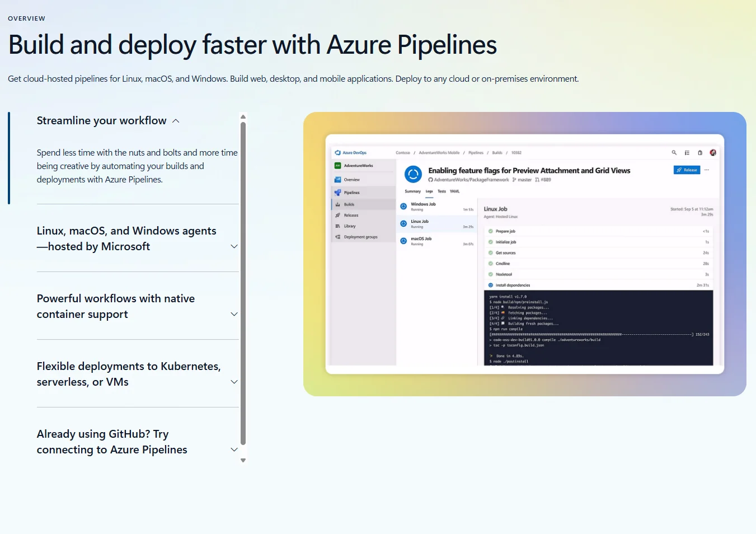The height and width of the screenshot is (534, 756).
Task: Click AdventureWorks Mobile in the breadcrumb
Action: pyautogui.click(x=439, y=153)
